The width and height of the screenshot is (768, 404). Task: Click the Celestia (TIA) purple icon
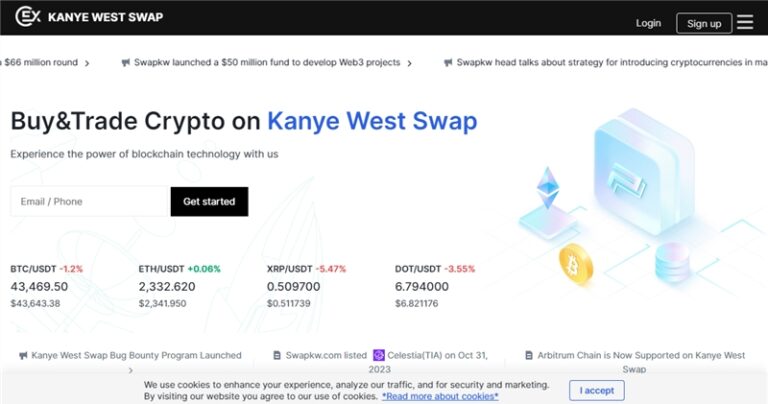click(x=379, y=355)
